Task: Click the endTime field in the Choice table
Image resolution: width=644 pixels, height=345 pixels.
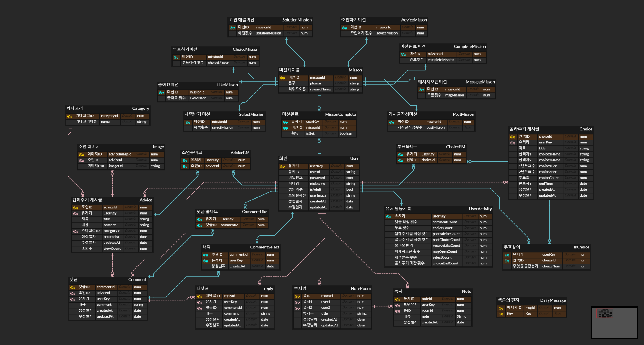Action: [x=545, y=184]
